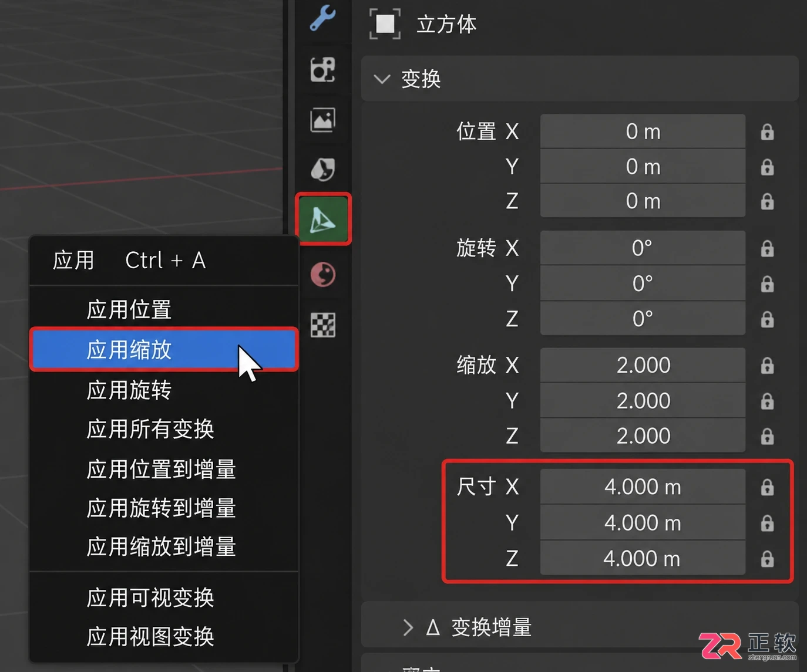Choose 应用位置 from the menu
The width and height of the screenshot is (807, 672).
(x=164, y=309)
